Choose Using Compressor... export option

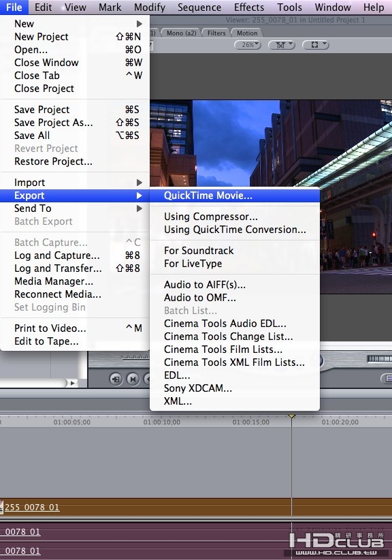pos(235,217)
